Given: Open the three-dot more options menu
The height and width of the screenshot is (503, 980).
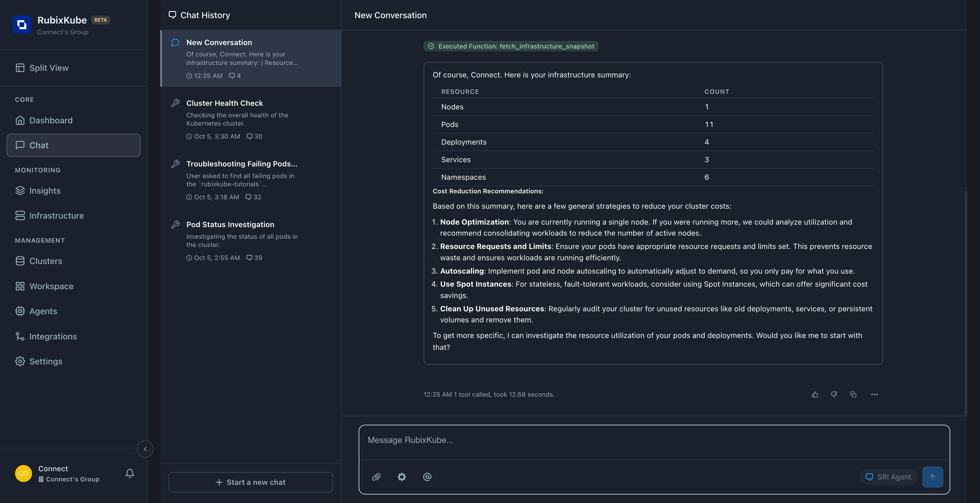Looking at the screenshot, I should (x=874, y=395).
